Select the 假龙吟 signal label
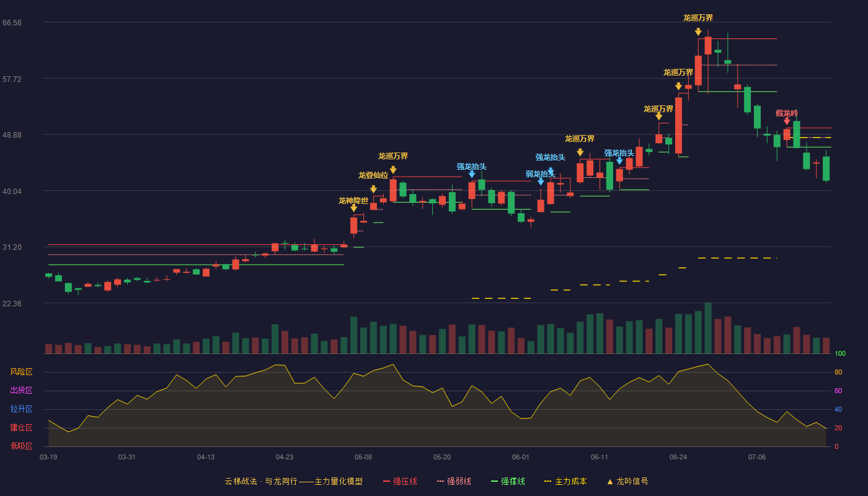 [787, 113]
